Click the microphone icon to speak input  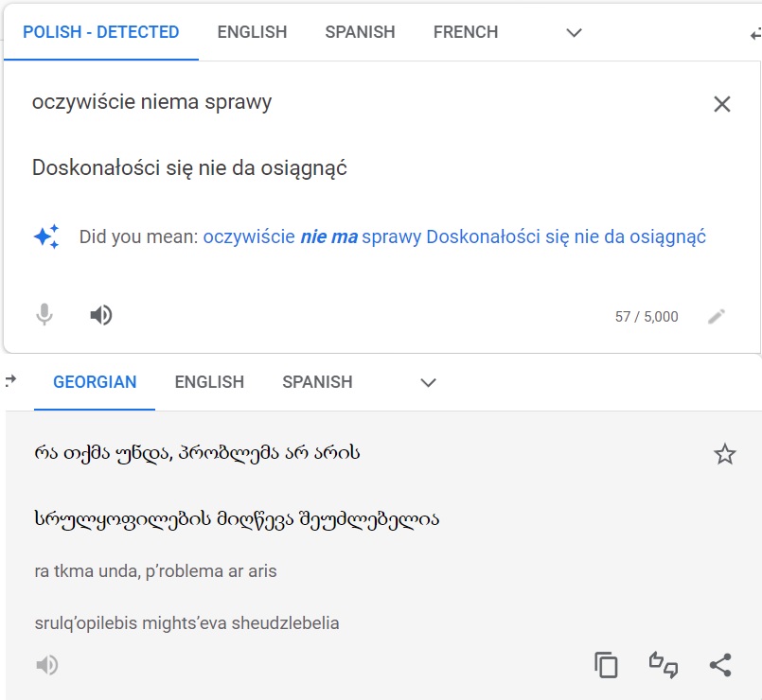[x=44, y=314]
